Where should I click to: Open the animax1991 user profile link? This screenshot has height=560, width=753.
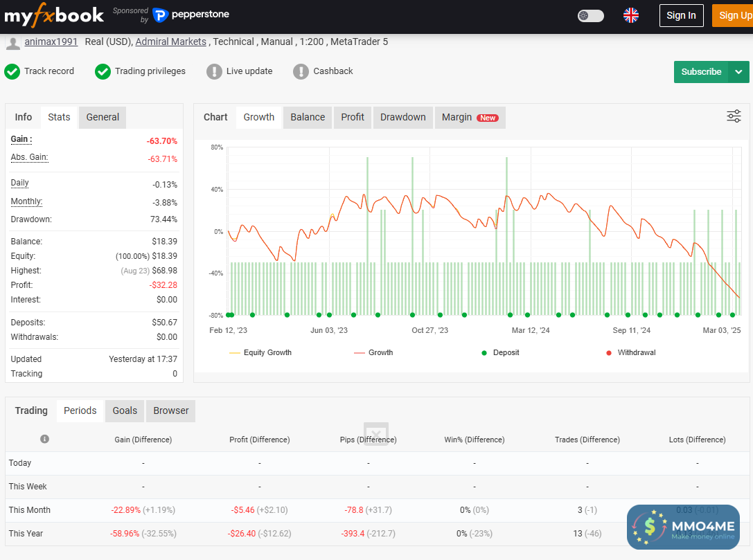point(50,42)
